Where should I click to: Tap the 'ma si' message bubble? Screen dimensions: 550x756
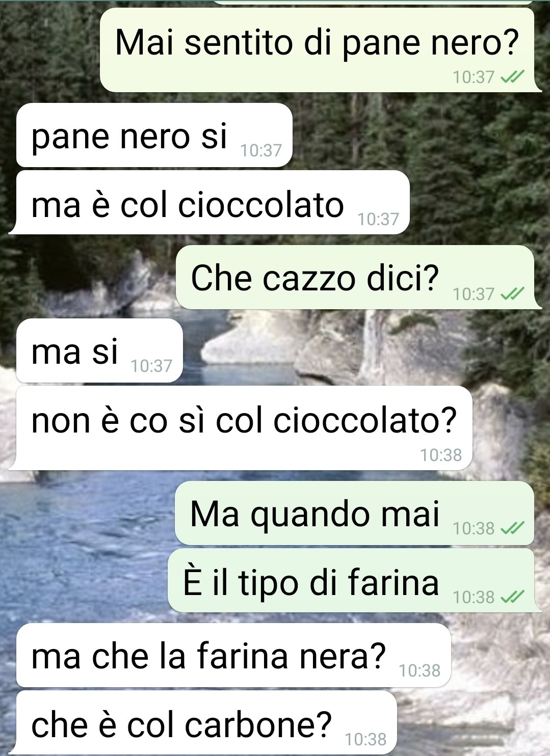click(x=99, y=350)
